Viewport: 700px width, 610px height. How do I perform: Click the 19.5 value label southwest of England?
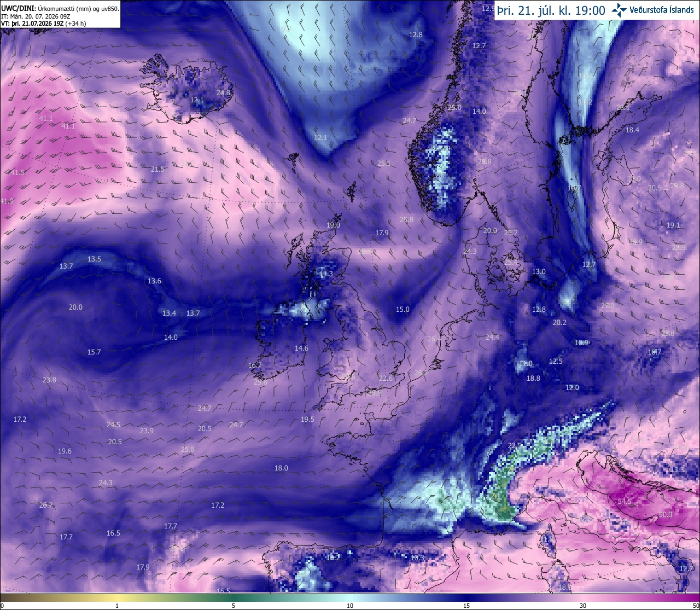point(307,419)
